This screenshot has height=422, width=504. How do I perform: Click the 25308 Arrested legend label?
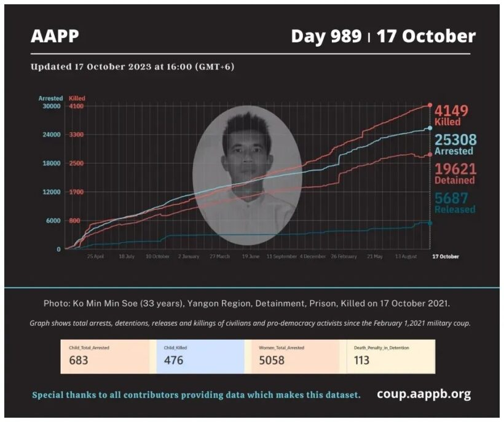[x=455, y=144]
